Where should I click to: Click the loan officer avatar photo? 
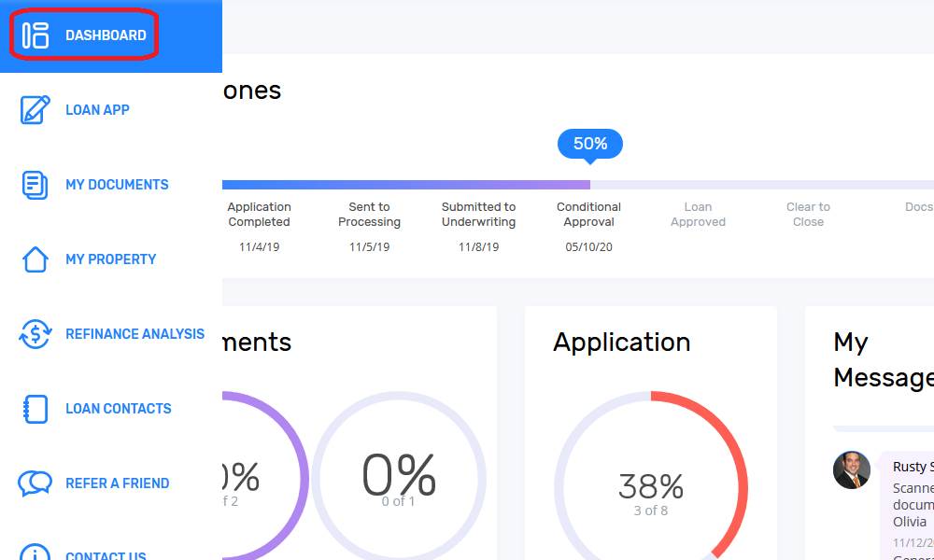click(851, 469)
